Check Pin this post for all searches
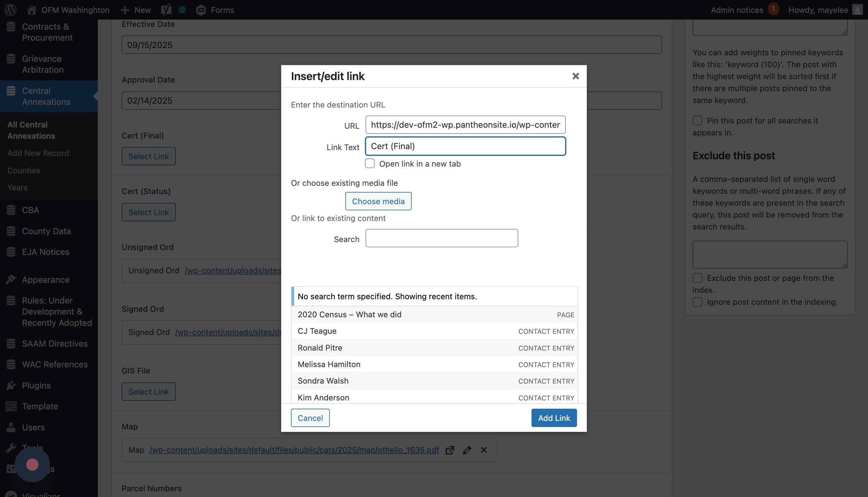This screenshot has width=868, height=497. (697, 120)
